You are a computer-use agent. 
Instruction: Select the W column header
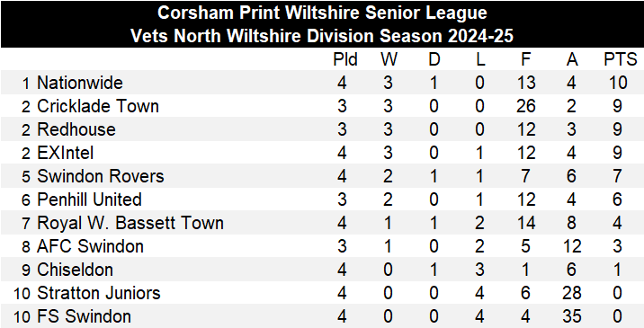389,60
